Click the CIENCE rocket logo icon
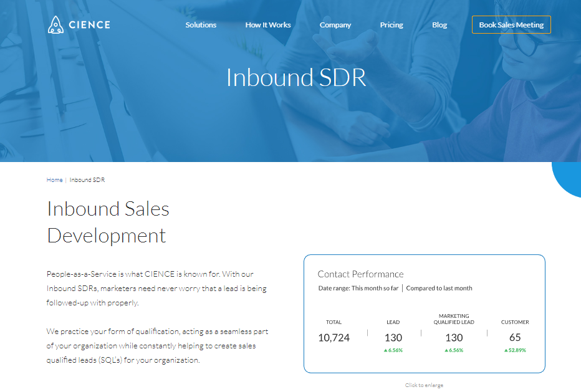 (x=55, y=25)
